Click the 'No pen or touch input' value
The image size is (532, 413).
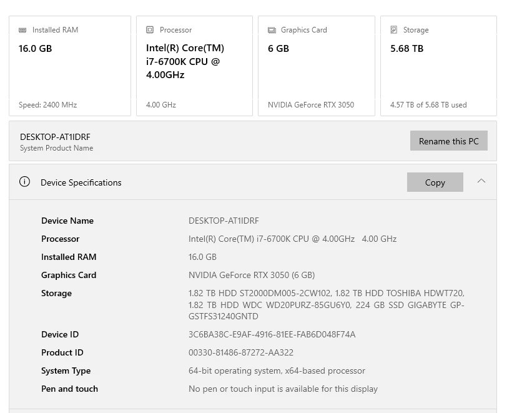pyautogui.click(x=283, y=389)
